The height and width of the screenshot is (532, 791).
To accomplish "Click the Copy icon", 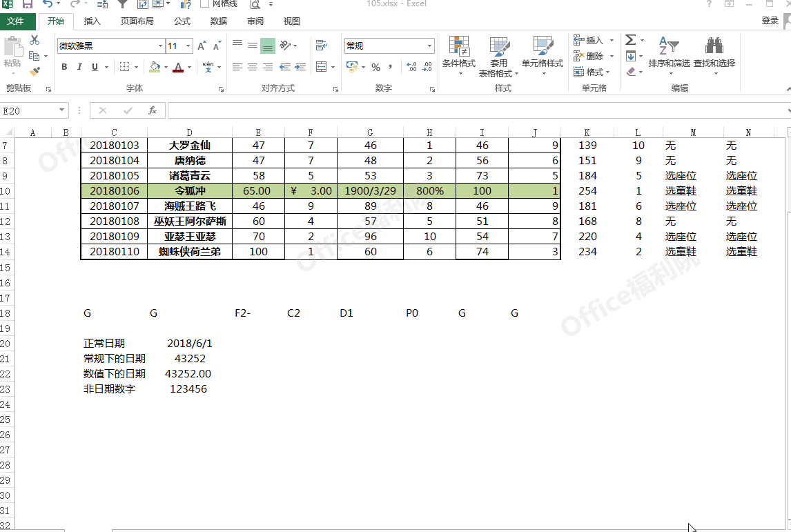I will pos(35,55).
